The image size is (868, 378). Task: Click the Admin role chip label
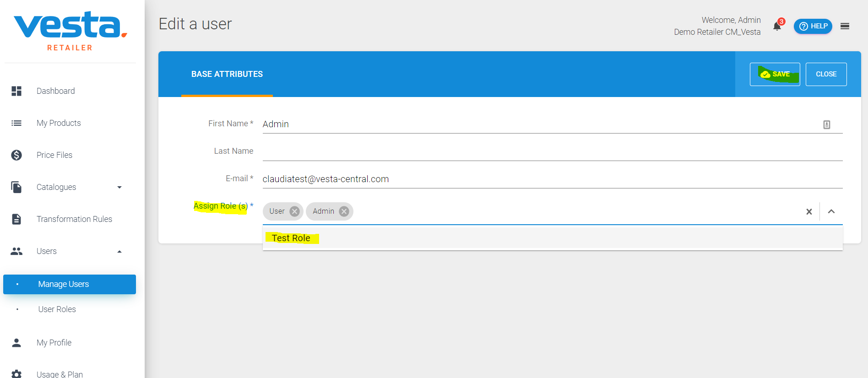[324, 211]
